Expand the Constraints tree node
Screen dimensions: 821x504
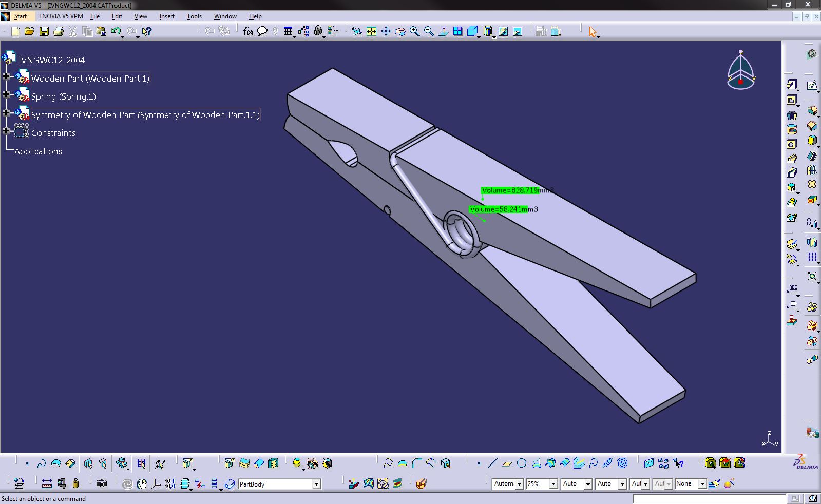point(6,131)
